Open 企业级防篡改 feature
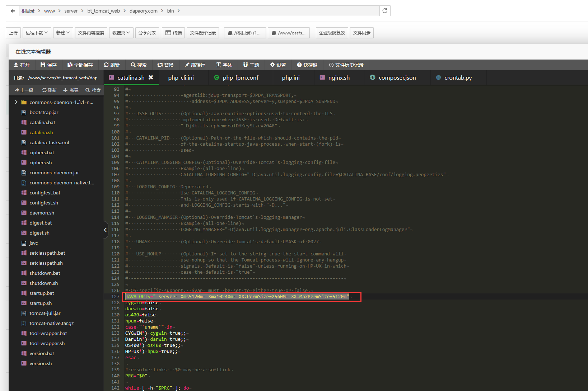 click(332, 33)
